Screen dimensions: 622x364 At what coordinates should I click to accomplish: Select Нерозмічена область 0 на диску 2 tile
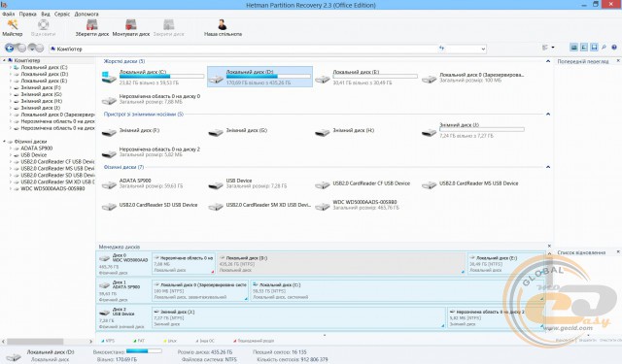tap(153, 151)
